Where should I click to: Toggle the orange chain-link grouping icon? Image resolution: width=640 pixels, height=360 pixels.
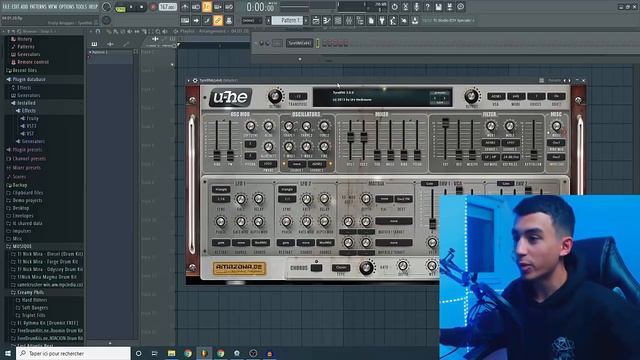click(x=218, y=20)
